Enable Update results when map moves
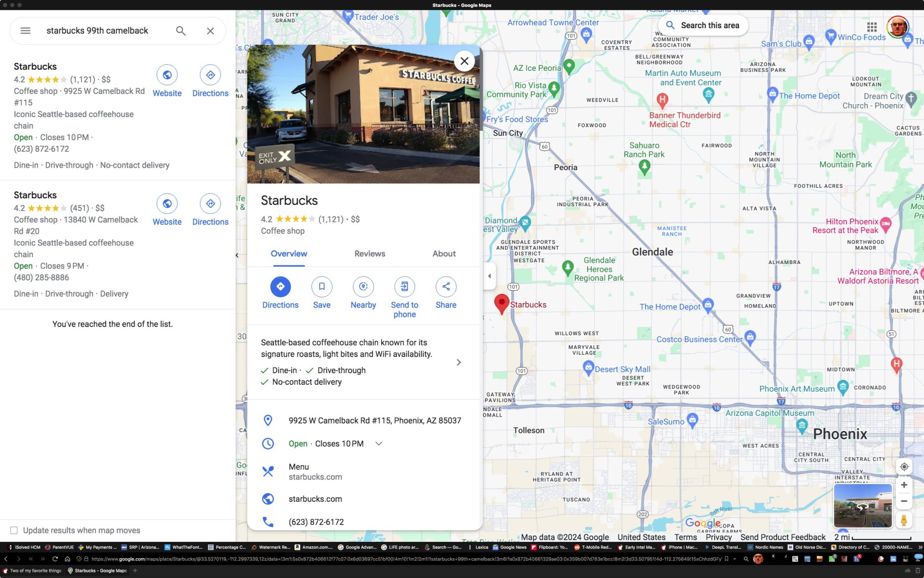This screenshot has height=578, width=924. 14,530
